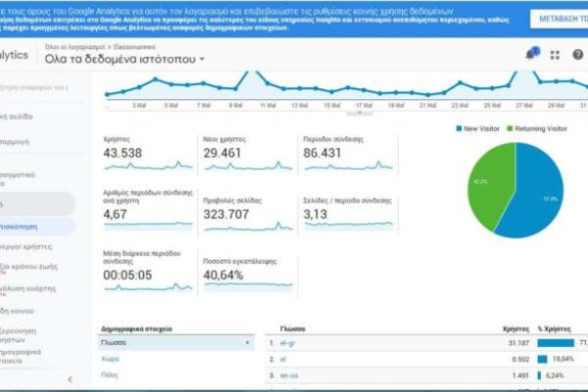588x392 pixels.
Task: Toggle the Returning Visitor legend entry
Action: click(x=540, y=128)
